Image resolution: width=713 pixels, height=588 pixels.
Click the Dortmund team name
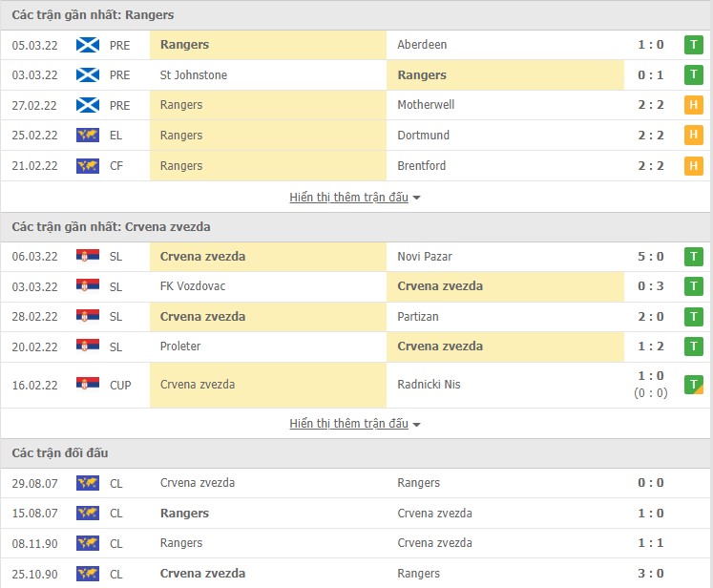click(x=422, y=136)
